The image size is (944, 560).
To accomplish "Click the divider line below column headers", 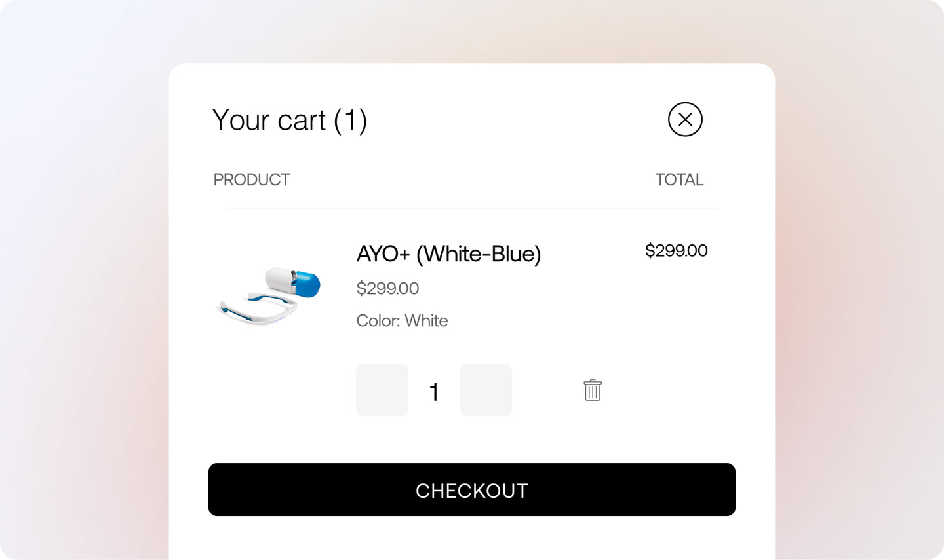I will coord(471,208).
